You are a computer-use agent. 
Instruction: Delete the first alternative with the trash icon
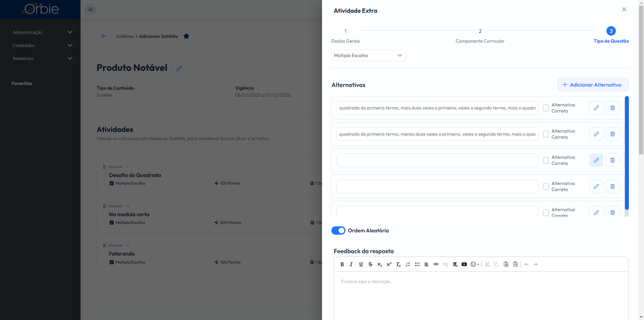(612, 108)
